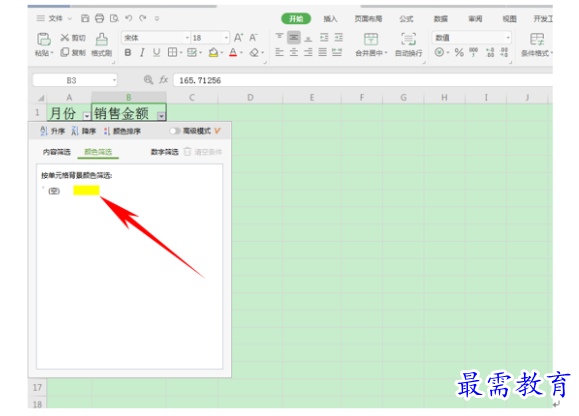Open the Name Box dropdown B3
Image resolution: width=579 pixels, height=416 pixels.
pyautogui.click(x=114, y=80)
